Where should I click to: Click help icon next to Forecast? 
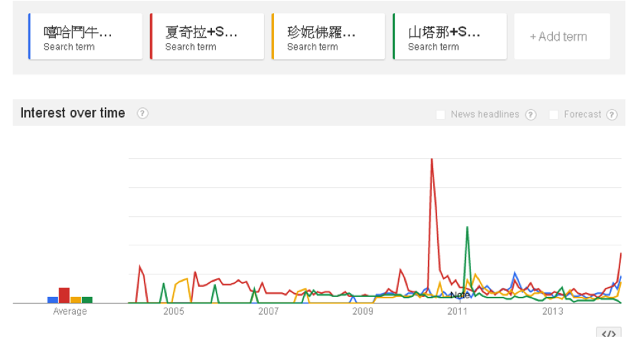point(612,114)
